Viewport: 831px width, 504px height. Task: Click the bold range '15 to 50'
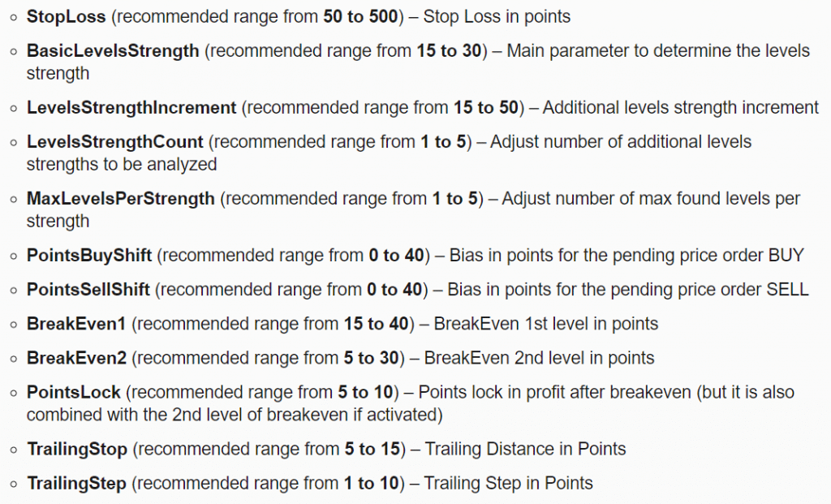coord(486,108)
